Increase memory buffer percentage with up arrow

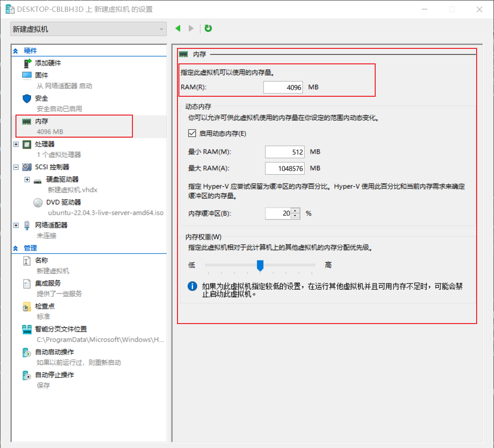[x=295, y=211]
